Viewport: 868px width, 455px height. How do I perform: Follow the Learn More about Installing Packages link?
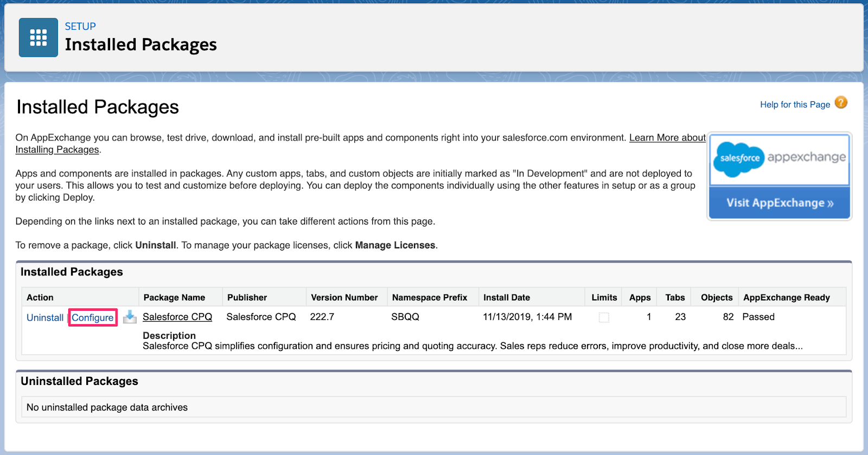click(x=667, y=138)
